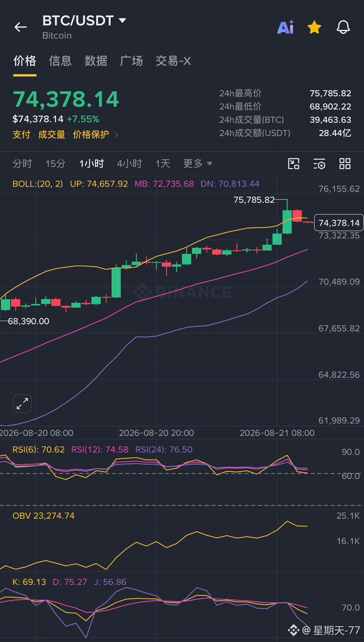
Task: Expand chart to fullscreen icon
Action: [x=22, y=403]
